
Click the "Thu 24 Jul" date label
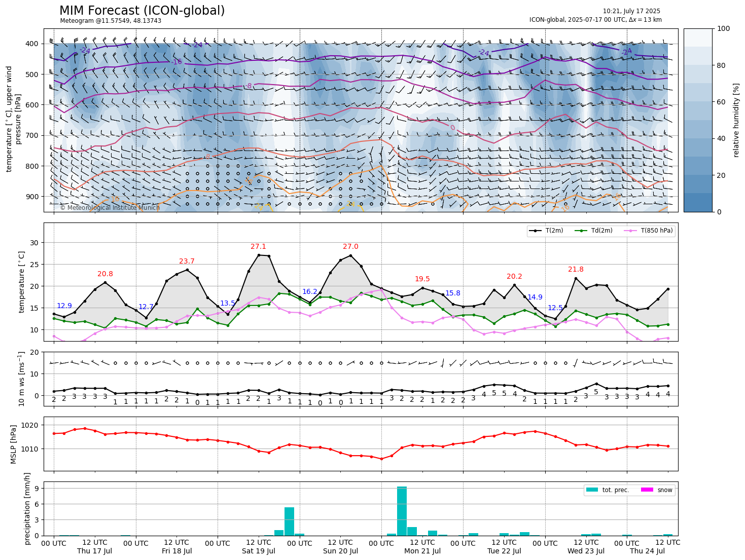click(647, 551)
